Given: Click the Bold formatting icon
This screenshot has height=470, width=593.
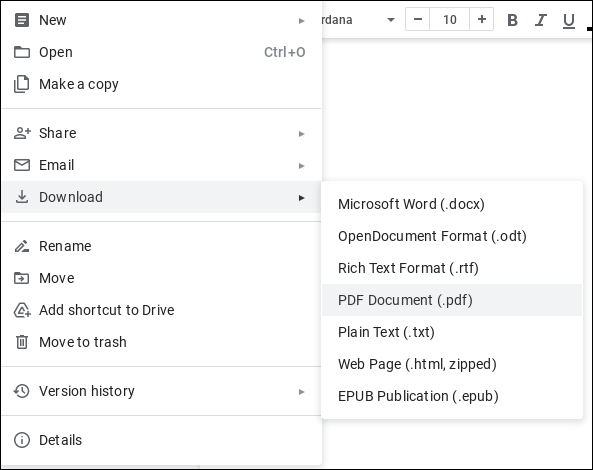Looking at the screenshot, I should pos(512,20).
